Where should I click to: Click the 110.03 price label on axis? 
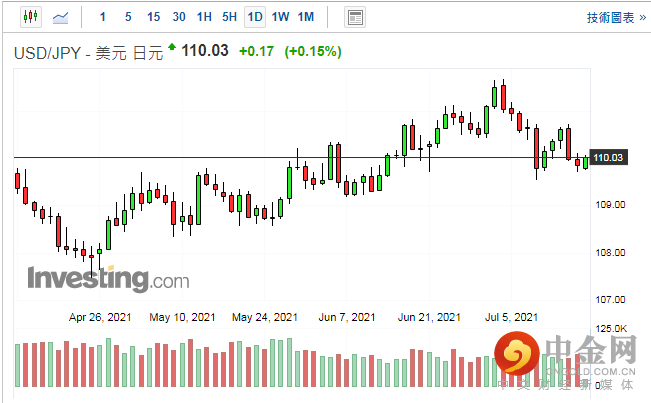pyautogui.click(x=608, y=157)
